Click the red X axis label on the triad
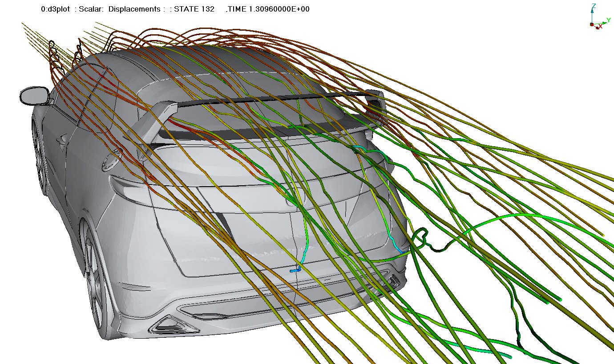Viewport: 614px width, 364px height. pos(601,27)
